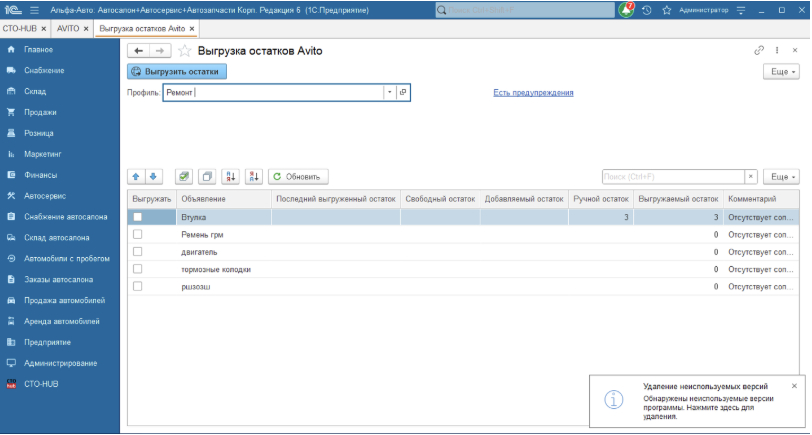Tick Выгружать checkbox for Ремень грм

[x=137, y=235]
